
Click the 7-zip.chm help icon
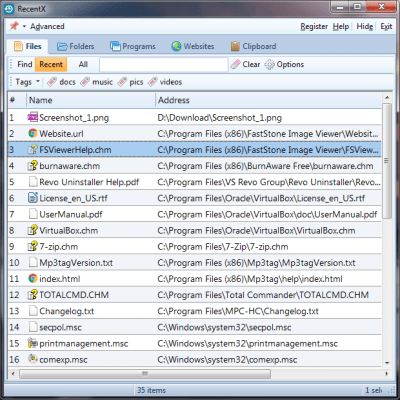33,246
